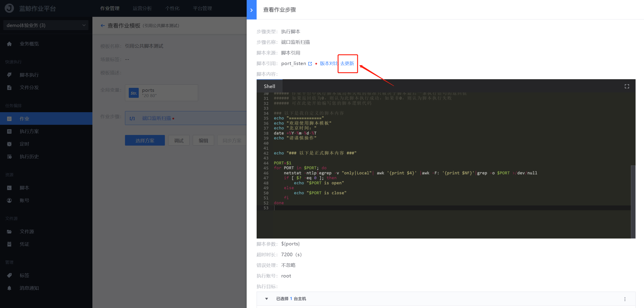644x308 pixels.
Task: Click the 引用公共脚本测试 template name value
Action: tap(144, 46)
